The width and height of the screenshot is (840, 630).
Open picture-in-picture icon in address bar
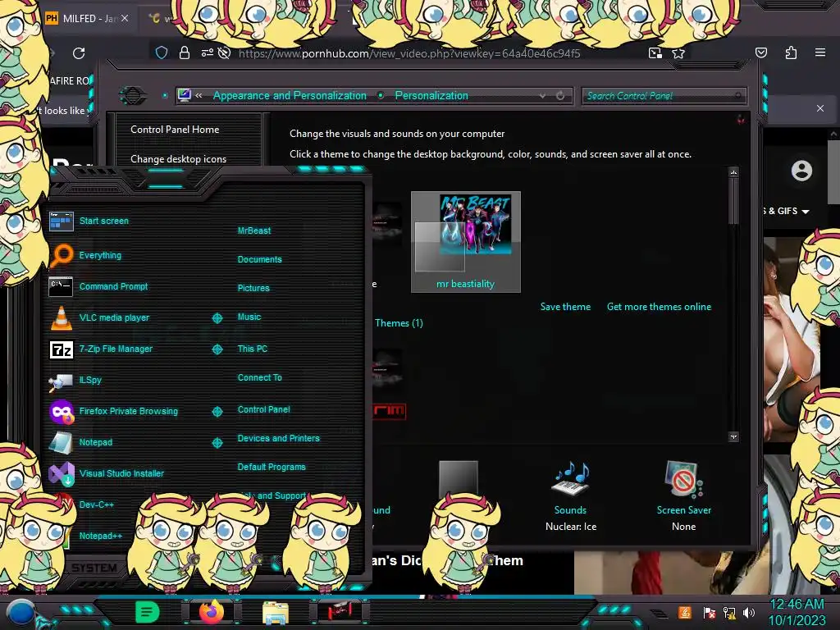tap(655, 52)
